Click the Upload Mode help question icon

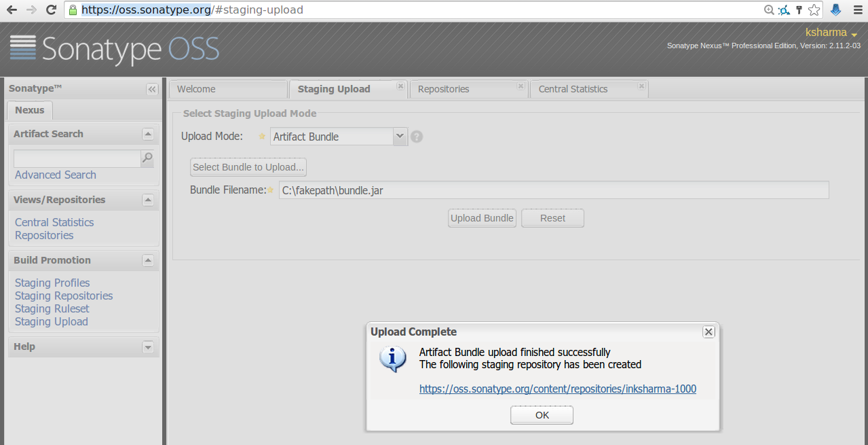click(x=417, y=137)
